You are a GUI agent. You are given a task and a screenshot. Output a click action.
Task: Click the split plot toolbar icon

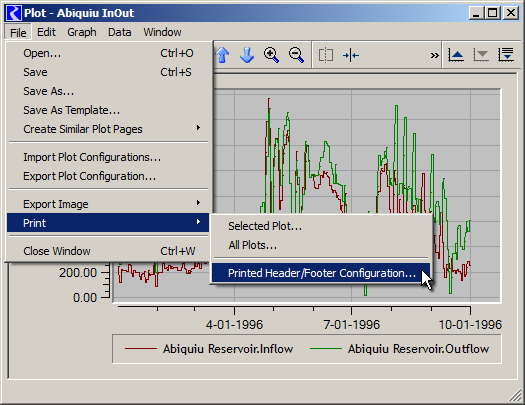[x=325, y=55]
